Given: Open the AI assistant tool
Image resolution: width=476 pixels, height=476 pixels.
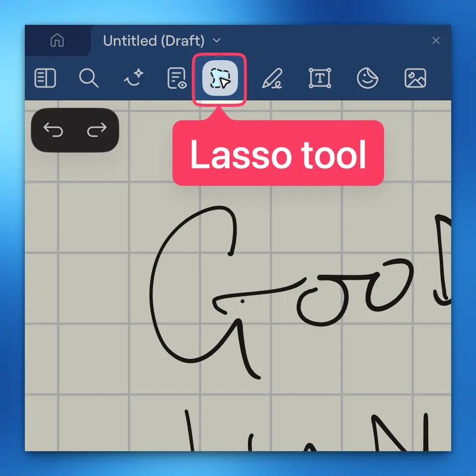Looking at the screenshot, I should click(132, 79).
